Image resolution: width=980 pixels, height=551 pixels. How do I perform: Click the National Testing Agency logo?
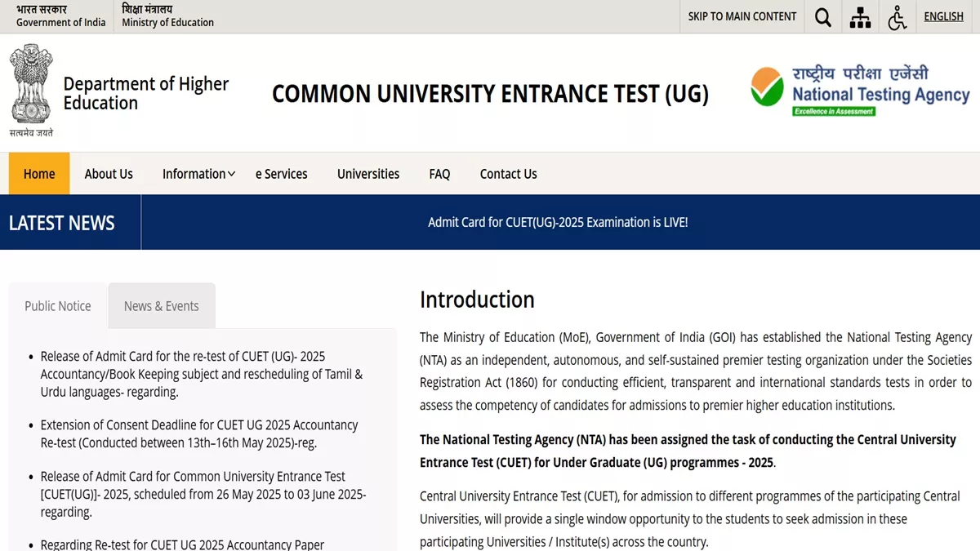860,91
